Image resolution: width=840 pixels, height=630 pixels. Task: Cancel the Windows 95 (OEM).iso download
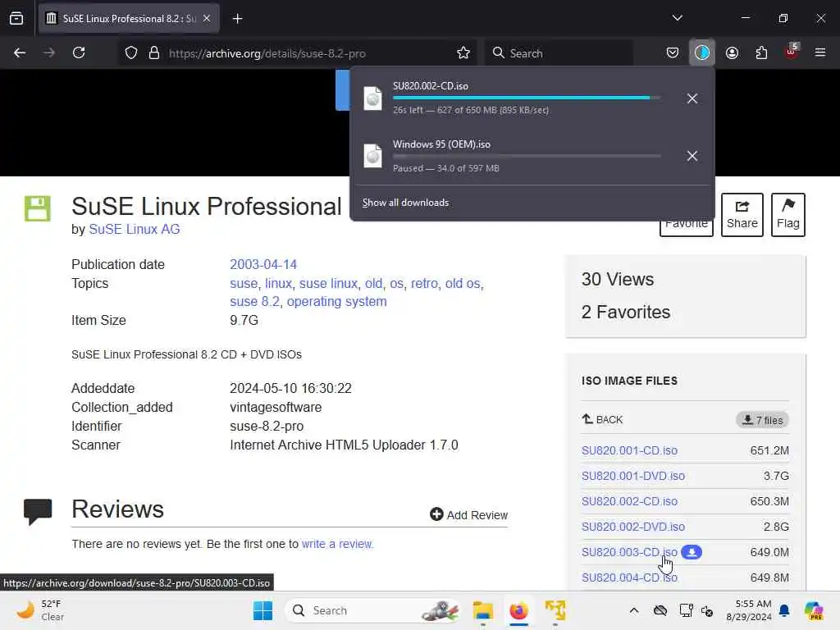[x=692, y=156]
